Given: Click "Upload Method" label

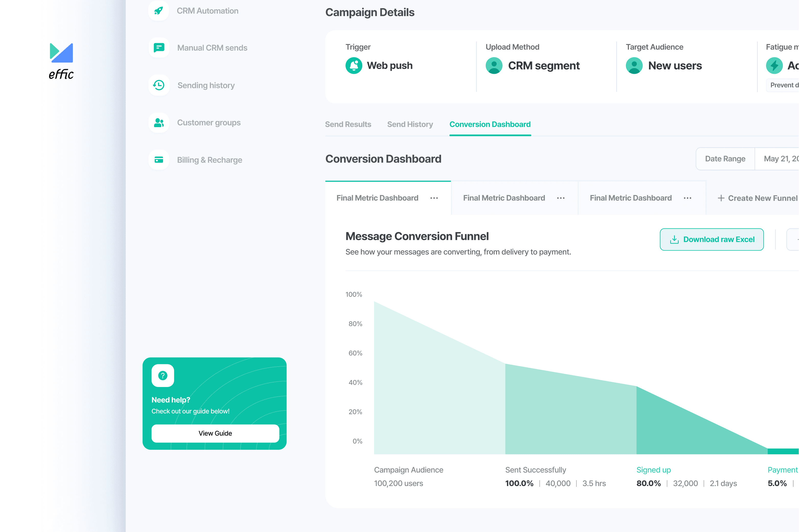Looking at the screenshot, I should tap(512, 47).
